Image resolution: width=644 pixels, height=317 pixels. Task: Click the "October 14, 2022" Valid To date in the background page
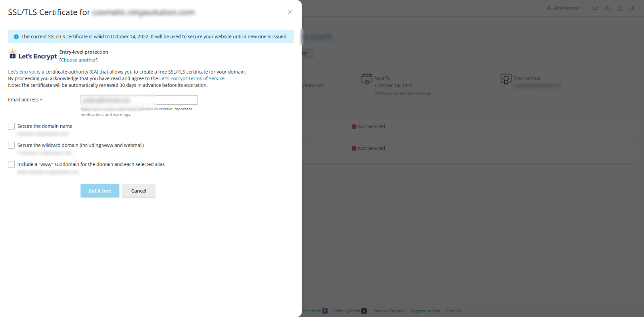(x=394, y=86)
